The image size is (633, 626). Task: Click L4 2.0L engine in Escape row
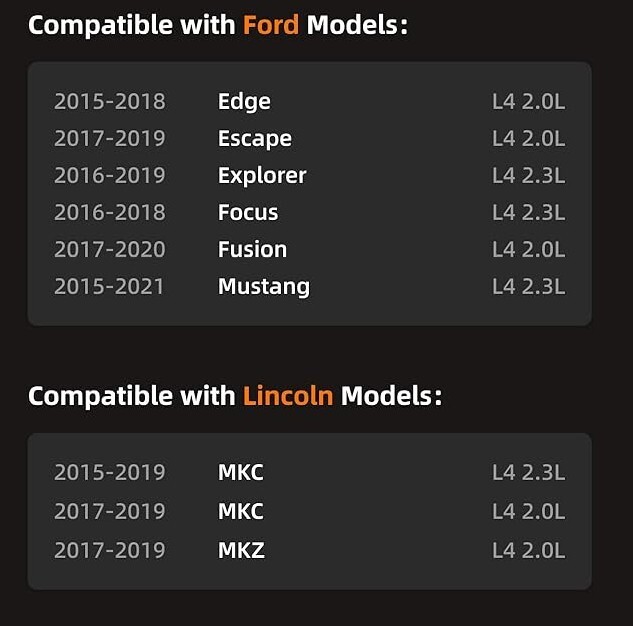pyautogui.click(x=528, y=138)
